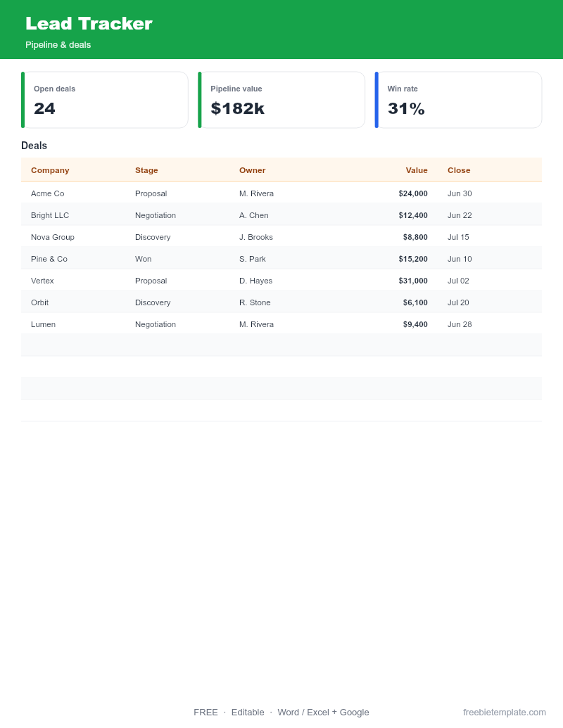Select the Win rate 31% figure
Viewport: 563px width, 728px height.
coord(406,108)
